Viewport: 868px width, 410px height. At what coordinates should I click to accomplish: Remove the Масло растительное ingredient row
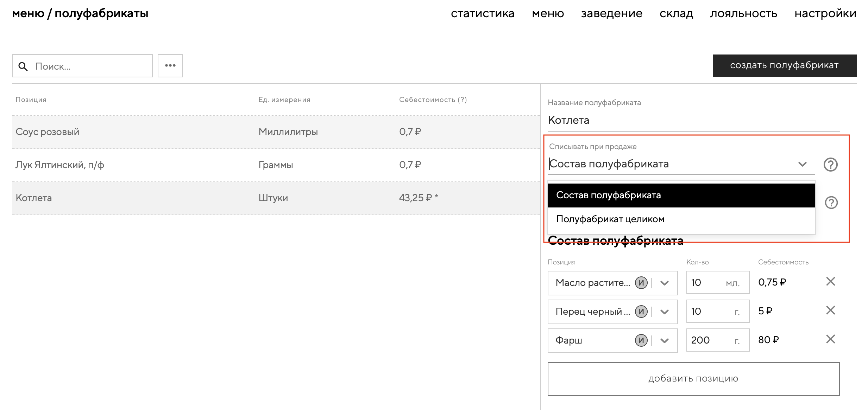(x=830, y=282)
